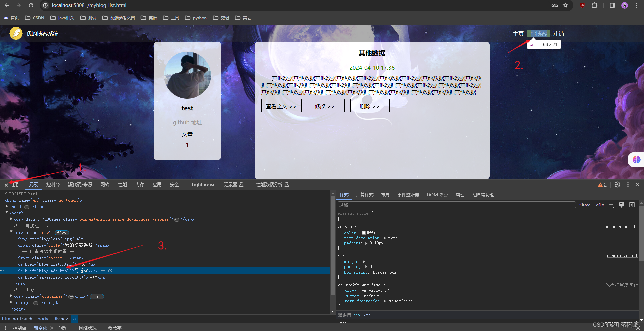This screenshot has width=644, height=331.
Task: Open DevTools settings gear
Action: click(x=617, y=184)
